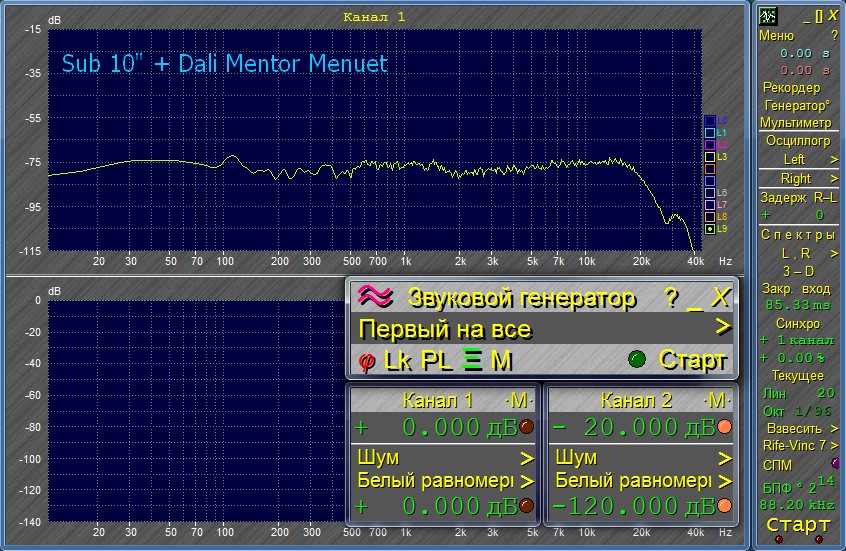Disable the L9 trace checkbox
Viewport: 846px width, 551px height.
(710, 229)
